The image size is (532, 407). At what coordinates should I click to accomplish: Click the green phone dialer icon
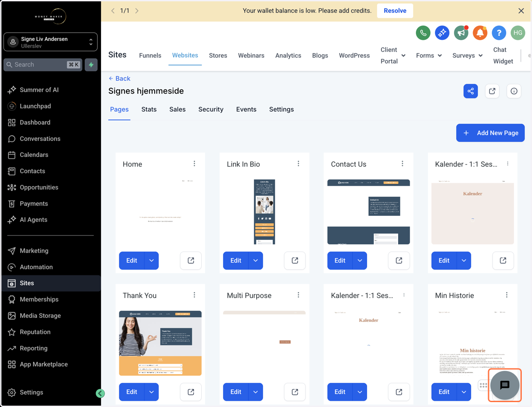point(423,33)
